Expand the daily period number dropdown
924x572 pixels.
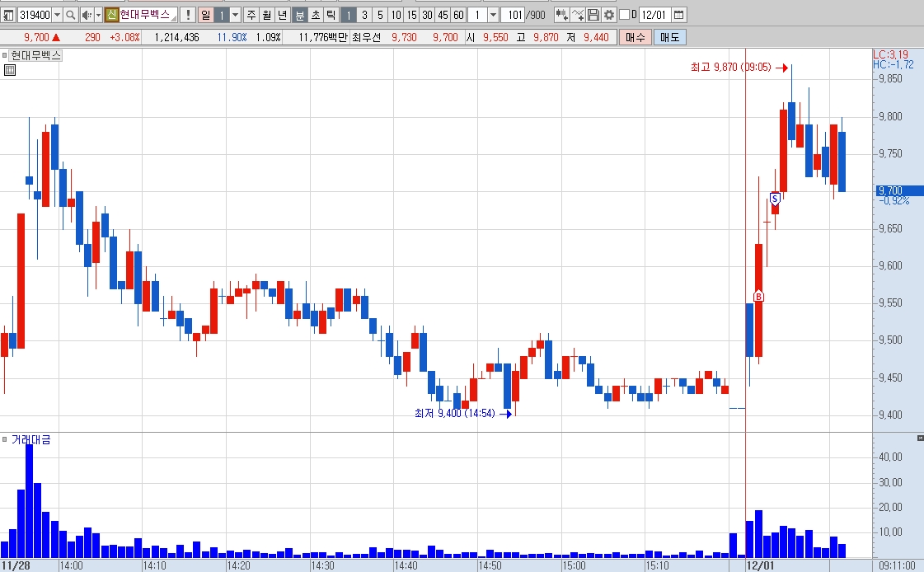(236, 15)
